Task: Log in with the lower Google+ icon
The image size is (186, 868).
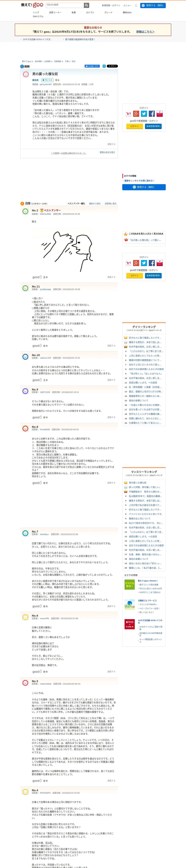Action: (x=136, y=263)
